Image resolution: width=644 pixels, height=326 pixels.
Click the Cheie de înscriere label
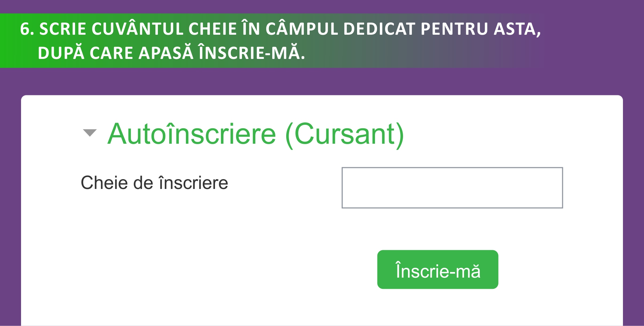[x=154, y=183]
